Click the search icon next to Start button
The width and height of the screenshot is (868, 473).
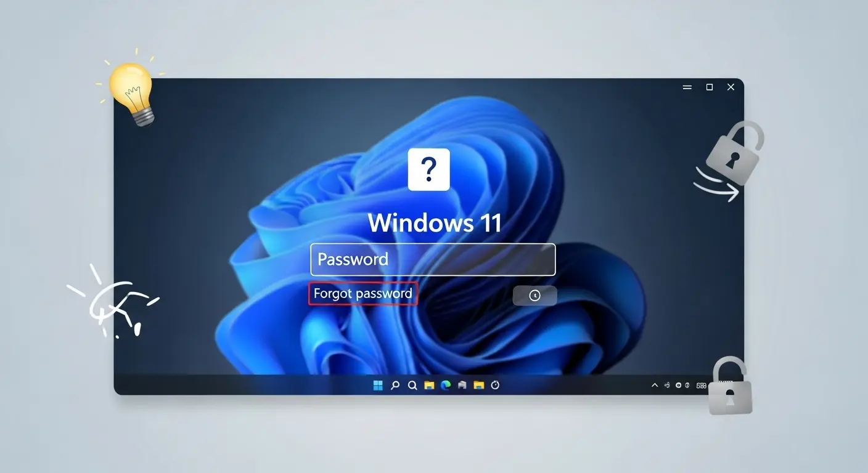(395, 386)
